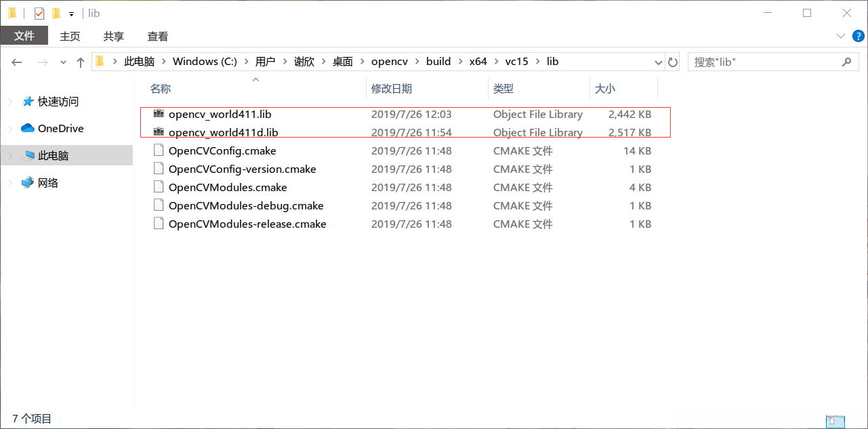Select 此电脑 in the navigation pane
The width and height of the screenshot is (868, 429).
[54, 156]
